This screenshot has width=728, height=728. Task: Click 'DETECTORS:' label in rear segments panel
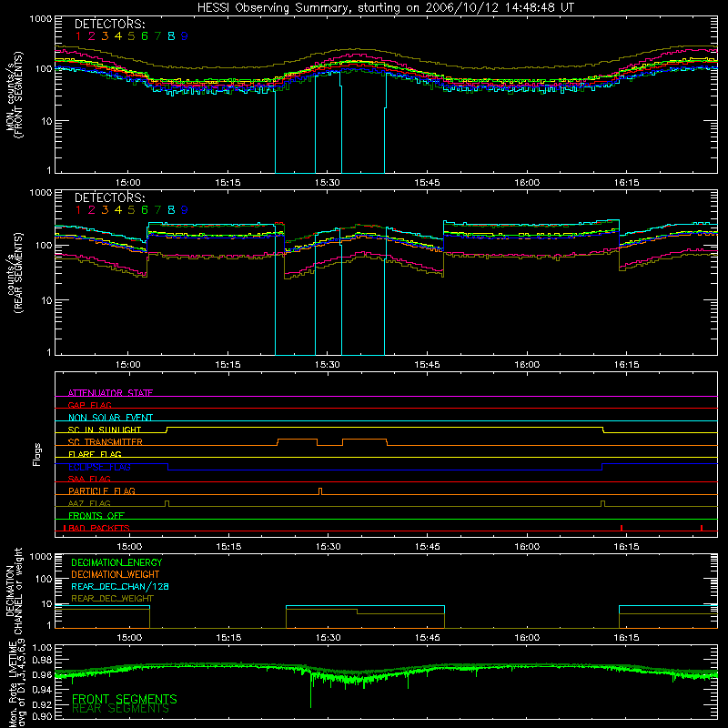click(x=109, y=197)
